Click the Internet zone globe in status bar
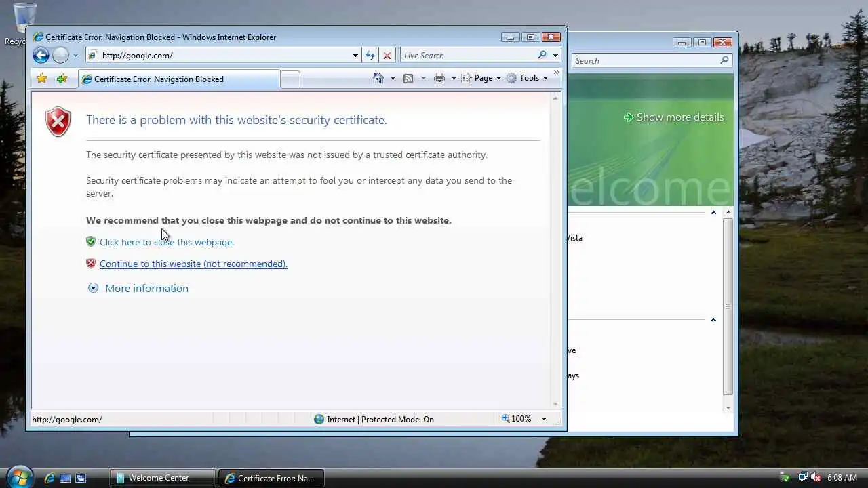868x488 pixels. point(319,419)
